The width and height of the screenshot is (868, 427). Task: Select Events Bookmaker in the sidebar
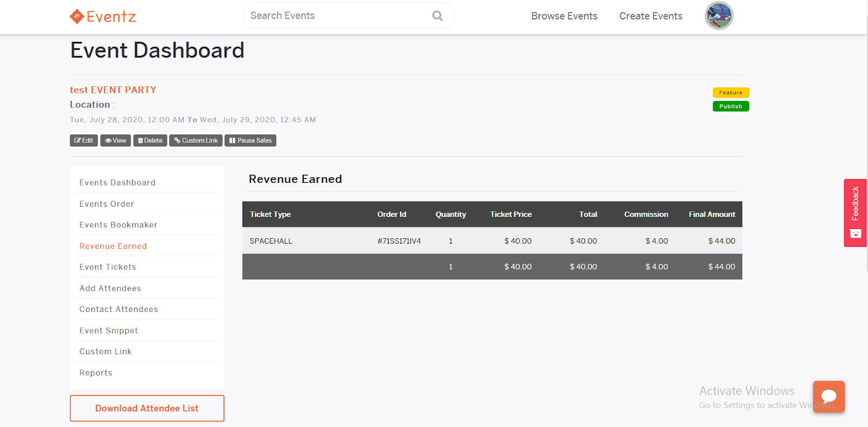118,225
